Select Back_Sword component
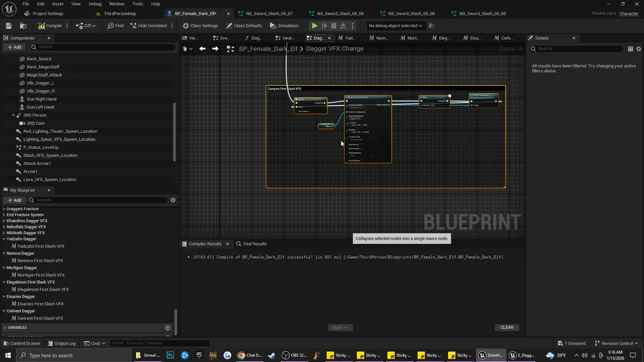Image resolution: width=644 pixels, height=362 pixels. [x=39, y=59]
